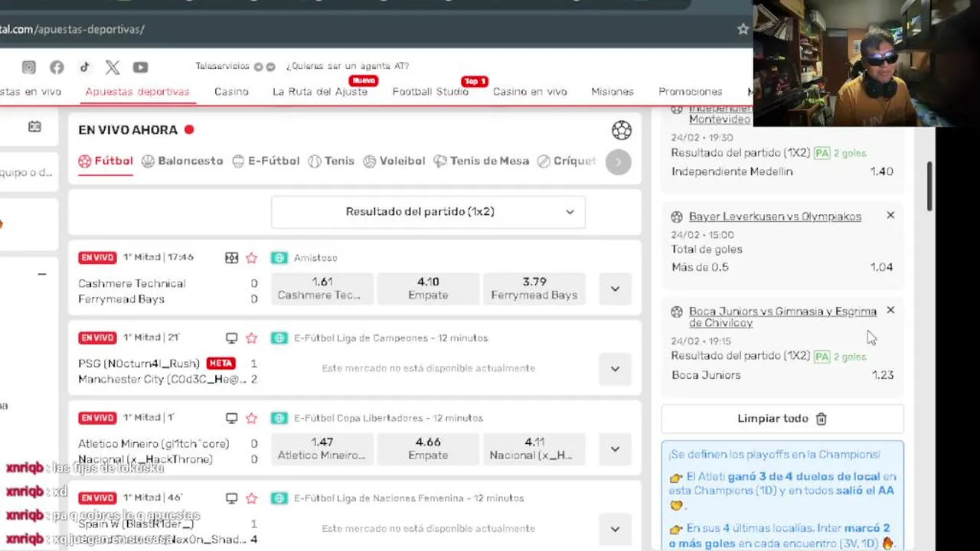Click globe icon for E-Fútbol Copa Libertadores

(279, 418)
